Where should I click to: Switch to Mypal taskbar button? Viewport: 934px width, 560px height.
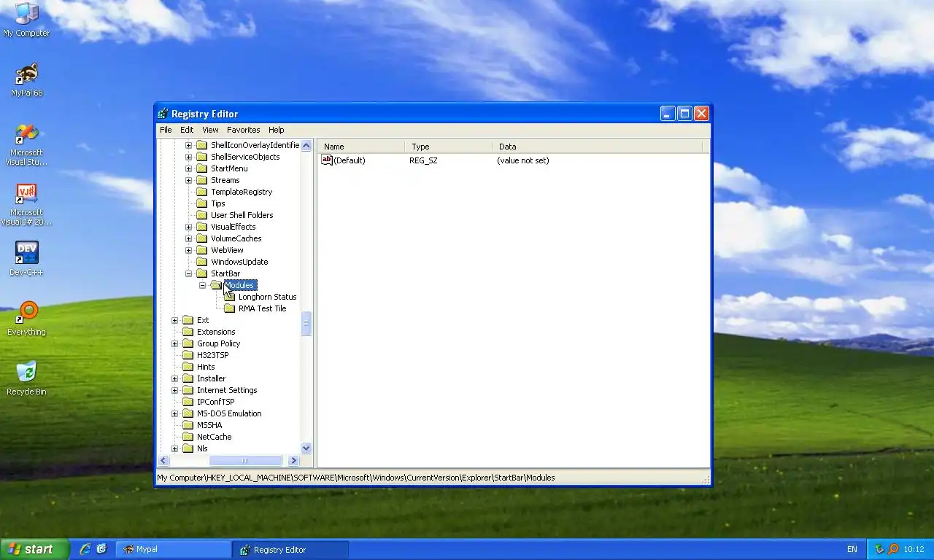[x=173, y=549]
